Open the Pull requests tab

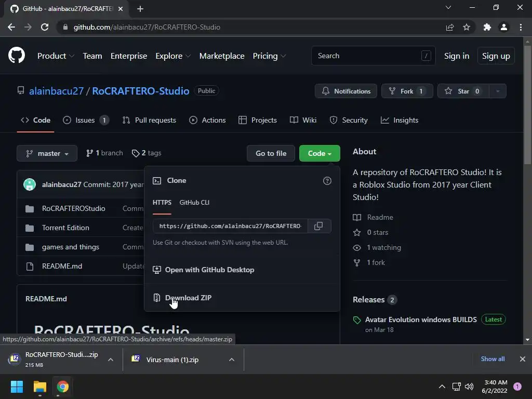tap(149, 120)
